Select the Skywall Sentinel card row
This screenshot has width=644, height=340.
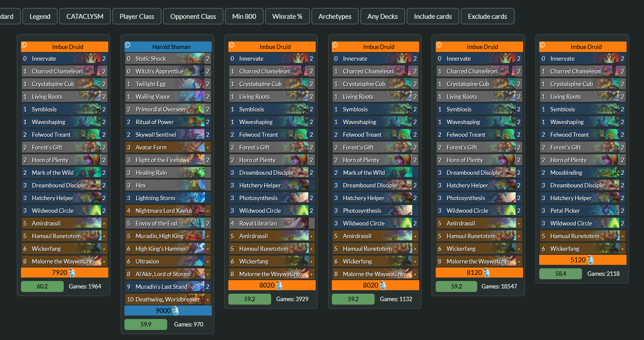(x=168, y=135)
